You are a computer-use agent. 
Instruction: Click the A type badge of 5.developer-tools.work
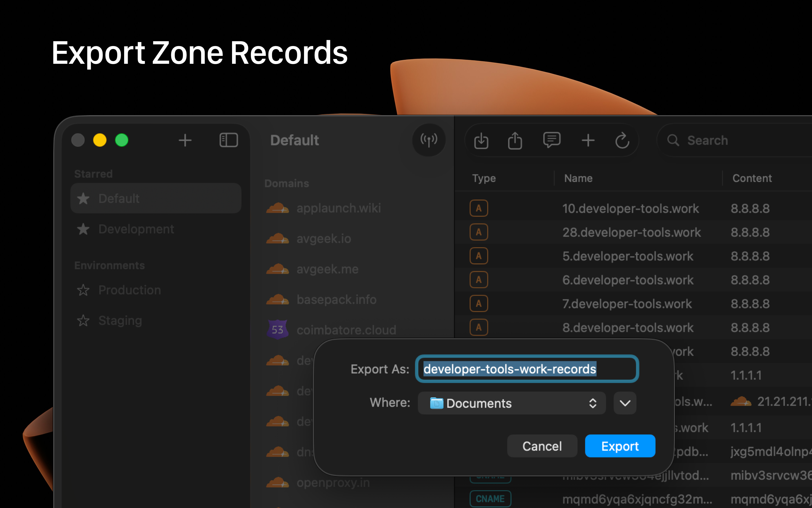479,256
